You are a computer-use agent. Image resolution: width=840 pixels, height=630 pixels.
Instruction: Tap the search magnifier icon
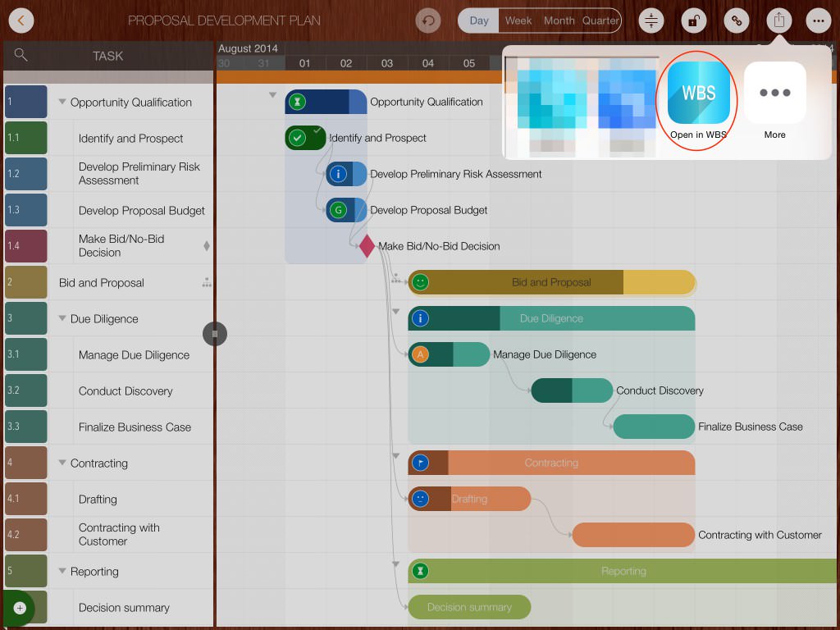click(x=21, y=55)
